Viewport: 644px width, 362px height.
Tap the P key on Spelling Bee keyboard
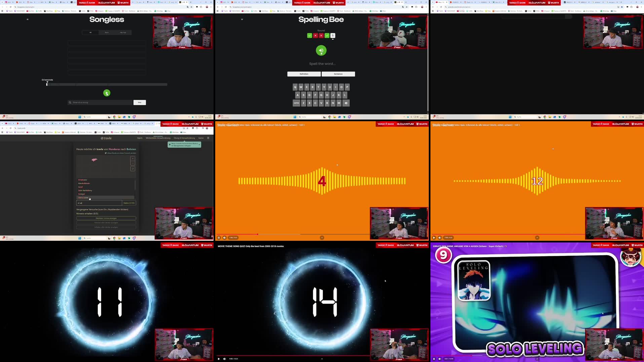(347, 87)
